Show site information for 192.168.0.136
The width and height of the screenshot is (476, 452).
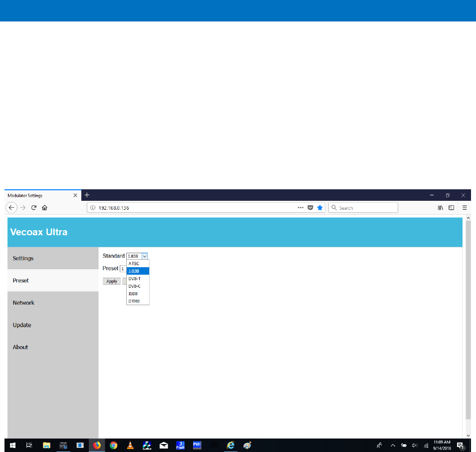coord(93,208)
